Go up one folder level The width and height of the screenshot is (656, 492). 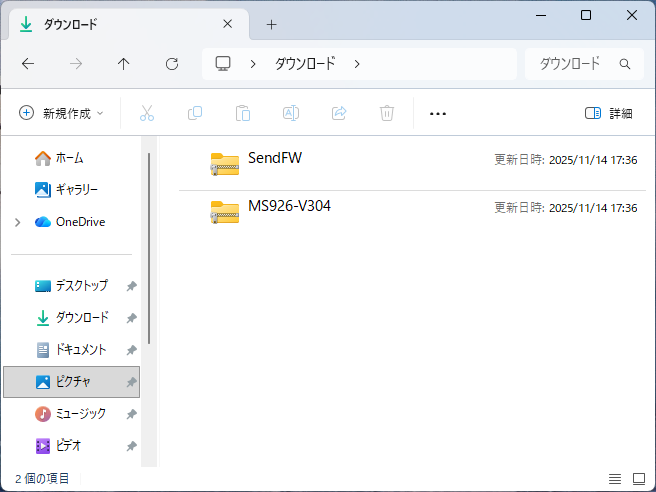(124, 64)
